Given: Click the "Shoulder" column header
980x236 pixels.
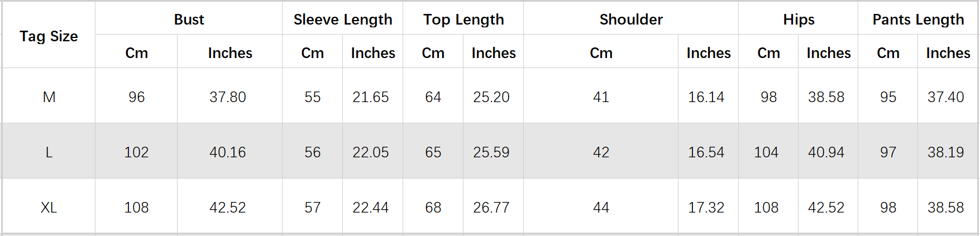Looking at the screenshot, I should coord(631,20).
